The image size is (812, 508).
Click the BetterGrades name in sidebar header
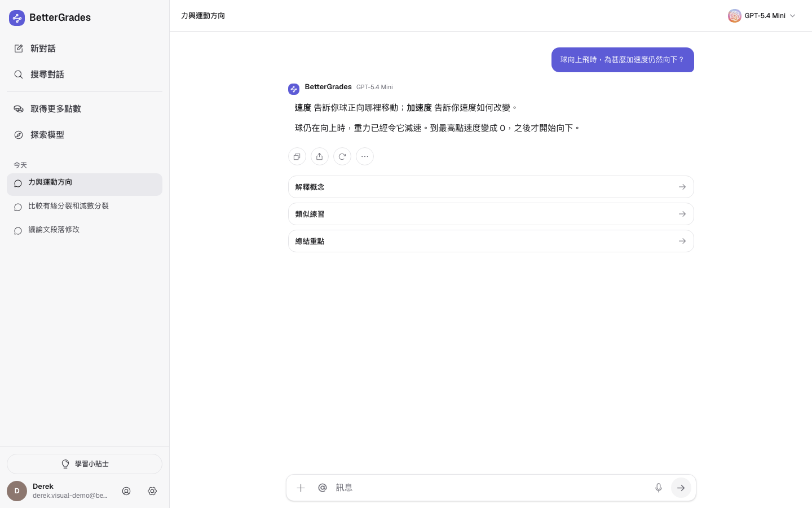(60, 17)
